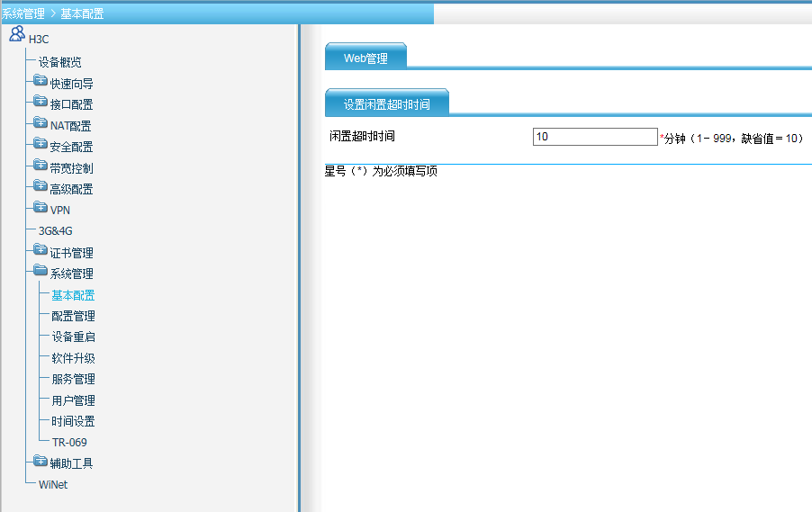Click 系统管理 in the breadcrumb
Image resolution: width=812 pixels, height=512 pixels.
click(23, 14)
